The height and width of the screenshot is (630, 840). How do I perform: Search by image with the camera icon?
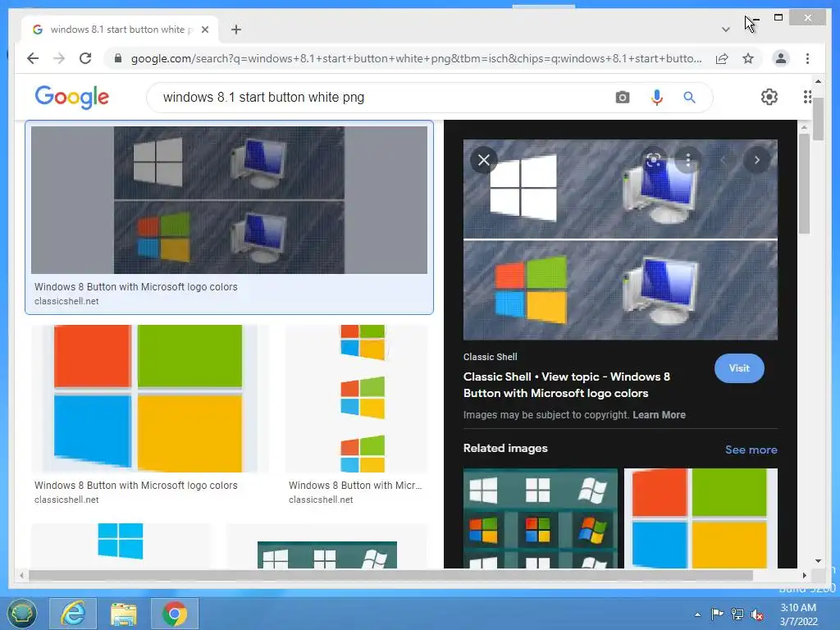[x=622, y=98]
